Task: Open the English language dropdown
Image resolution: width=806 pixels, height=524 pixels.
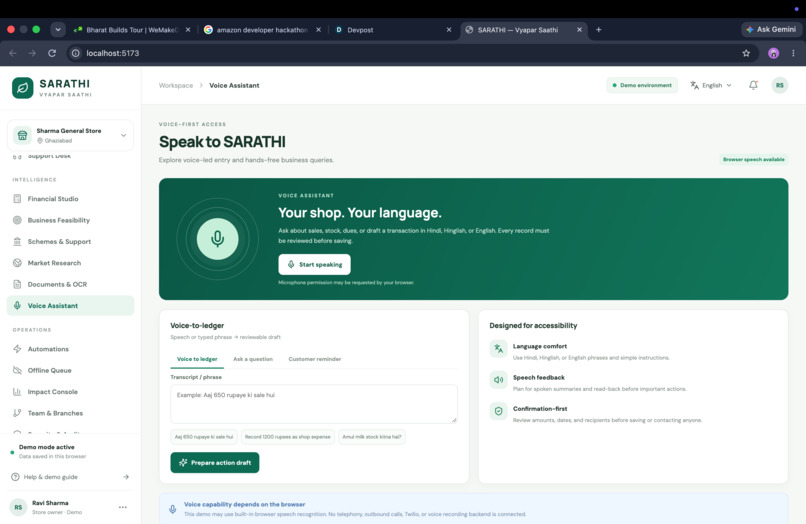Action: pos(711,85)
